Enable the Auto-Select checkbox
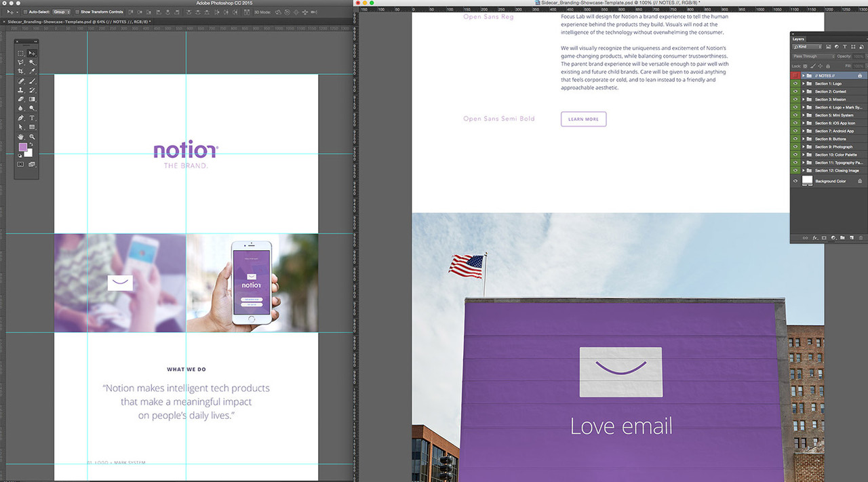The width and height of the screenshot is (868, 482). pos(25,12)
